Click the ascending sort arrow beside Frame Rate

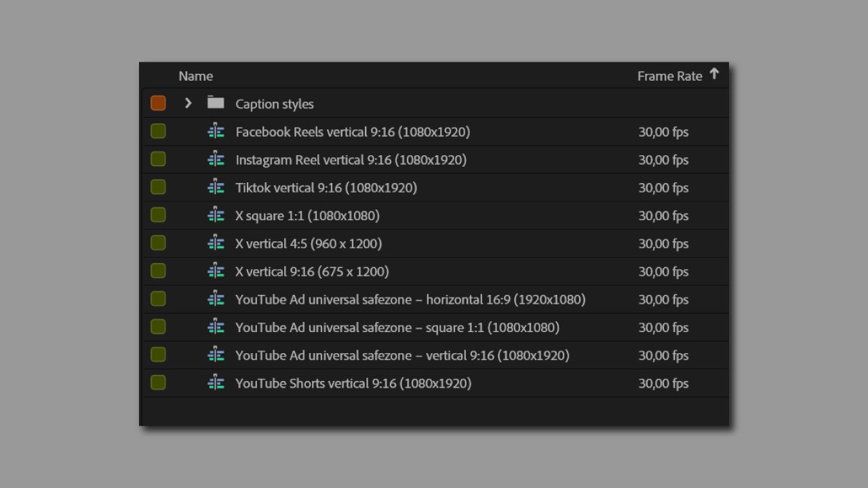coord(714,74)
